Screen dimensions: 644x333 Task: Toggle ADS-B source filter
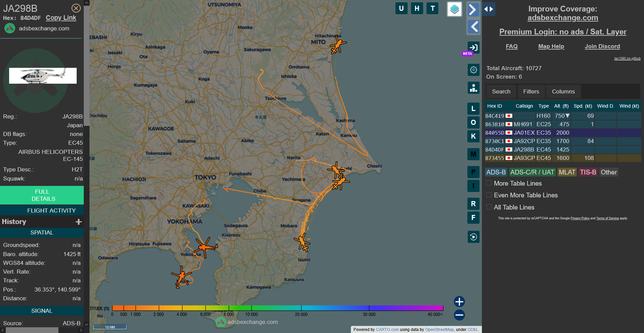(x=496, y=172)
